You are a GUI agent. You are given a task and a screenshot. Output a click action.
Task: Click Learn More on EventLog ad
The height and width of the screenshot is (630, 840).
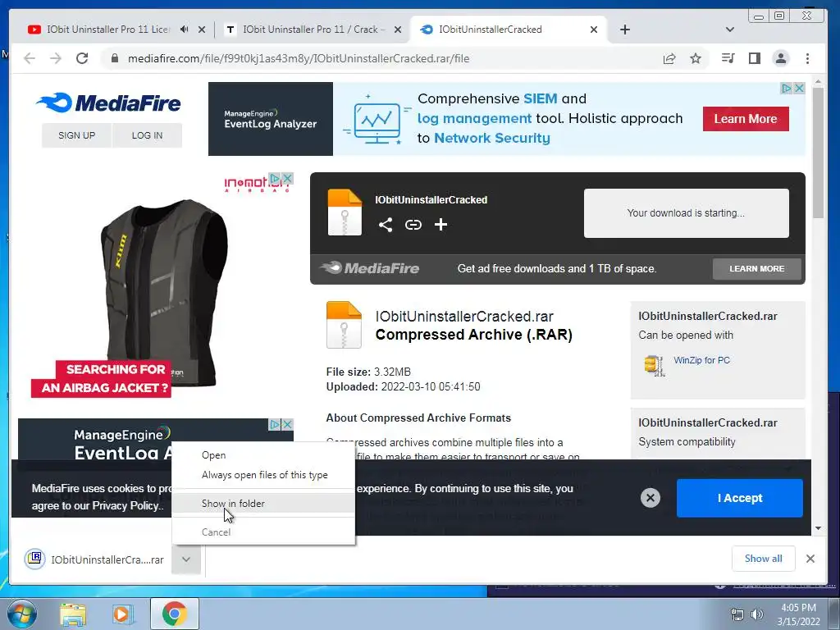click(745, 119)
